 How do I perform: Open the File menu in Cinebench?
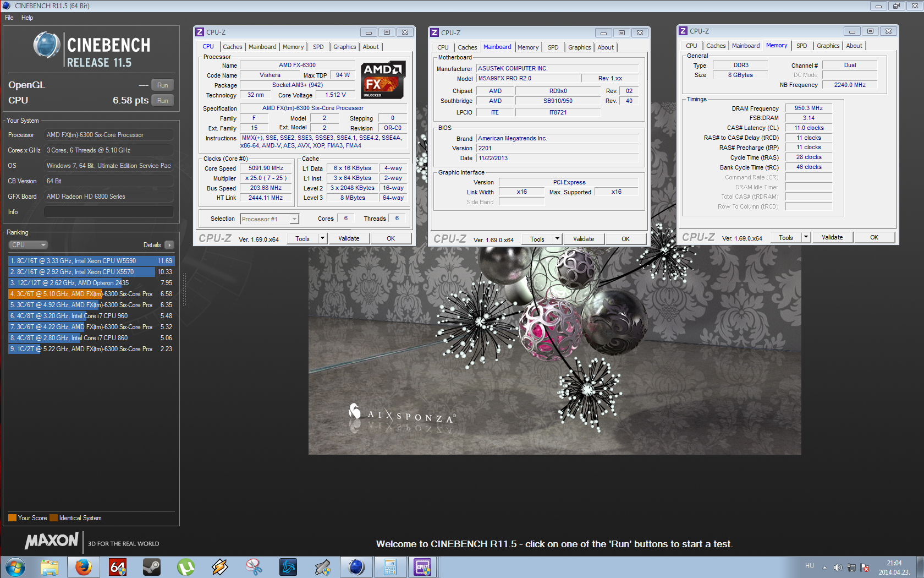pyautogui.click(x=9, y=18)
